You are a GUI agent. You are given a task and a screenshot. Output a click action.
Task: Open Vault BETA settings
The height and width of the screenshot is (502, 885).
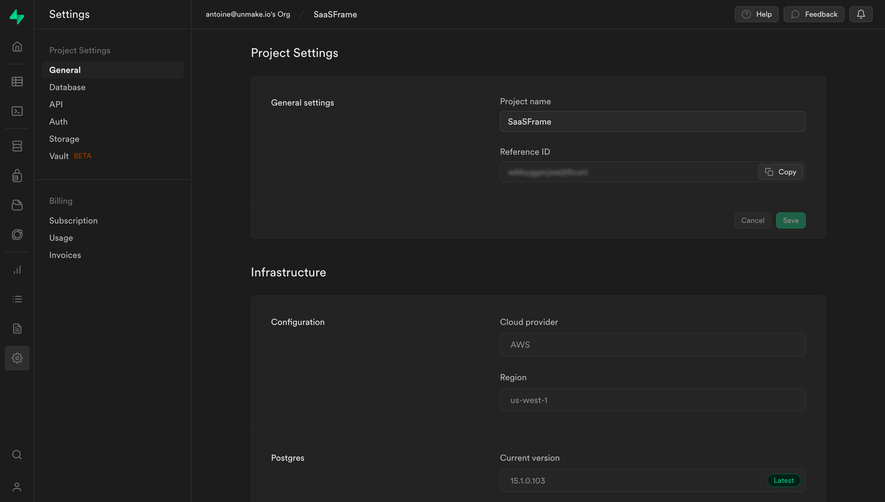pos(70,156)
